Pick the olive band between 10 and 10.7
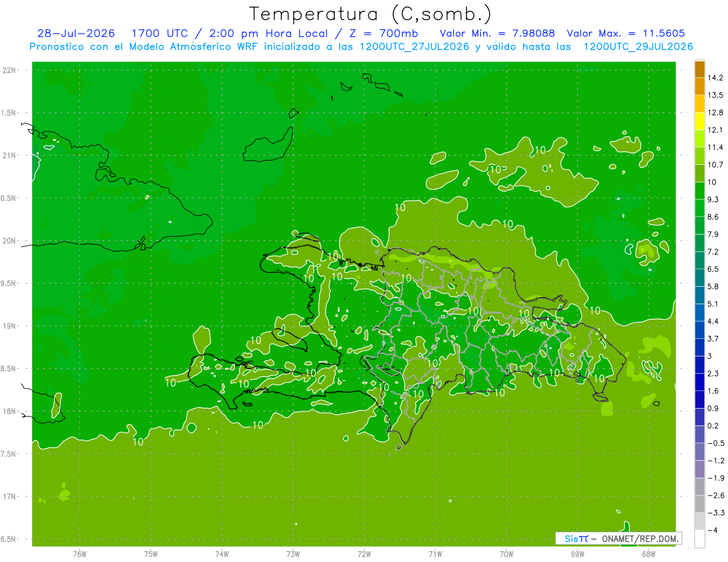This screenshot has width=728, height=562. click(699, 173)
